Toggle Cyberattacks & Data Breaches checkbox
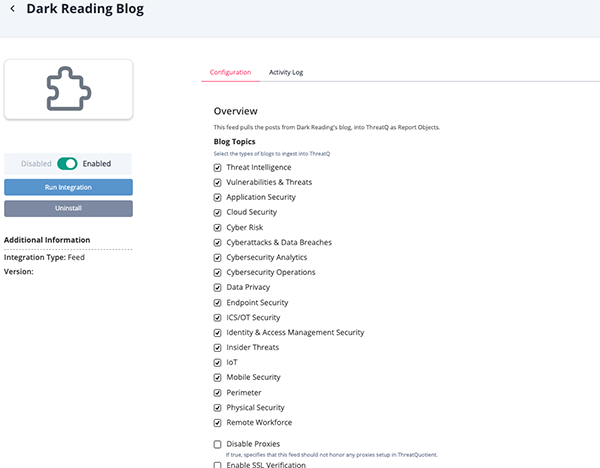The image size is (600, 468). tap(217, 243)
